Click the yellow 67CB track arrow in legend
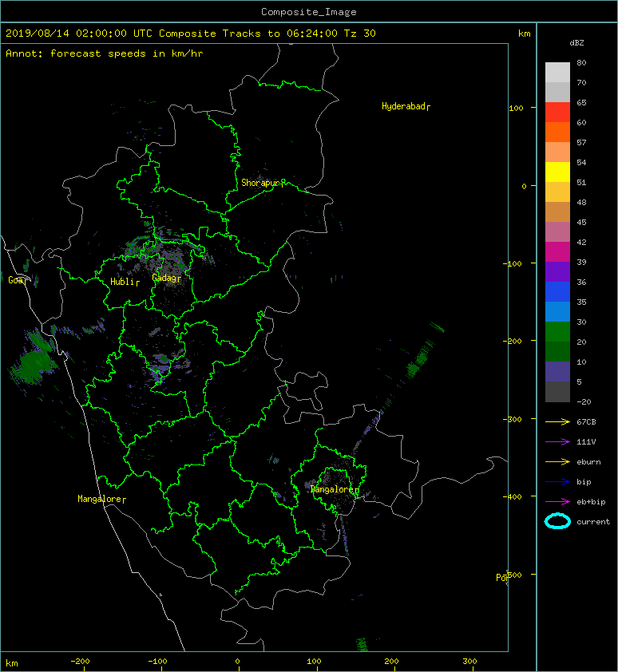This screenshot has width=618, height=672. (x=557, y=421)
